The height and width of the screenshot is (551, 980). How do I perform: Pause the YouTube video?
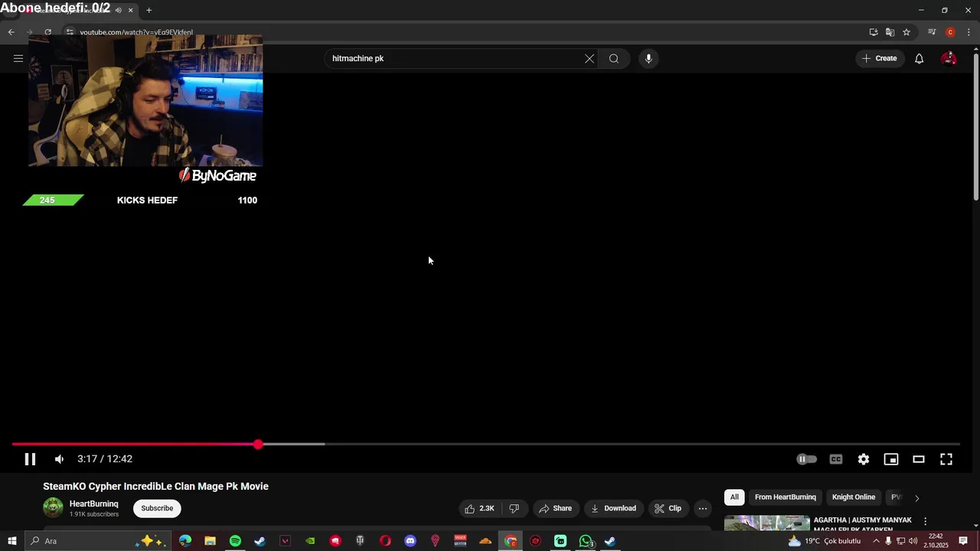[30, 459]
